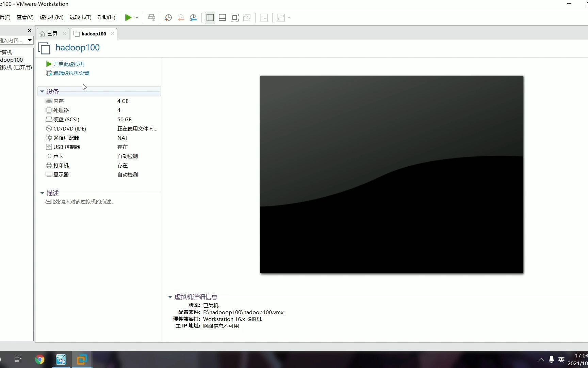Collapse the 虚拟机详细信息 section
This screenshot has width=588, height=368.
pyautogui.click(x=170, y=297)
